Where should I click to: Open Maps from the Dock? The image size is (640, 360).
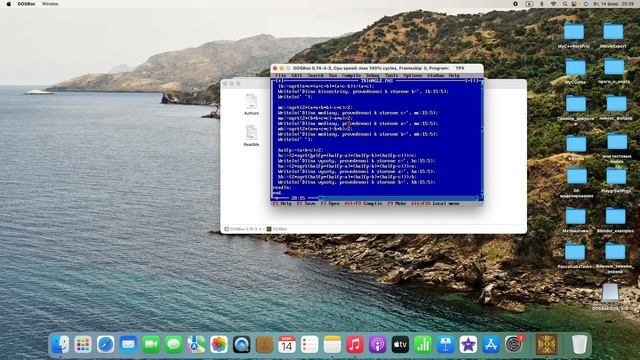(x=196, y=344)
